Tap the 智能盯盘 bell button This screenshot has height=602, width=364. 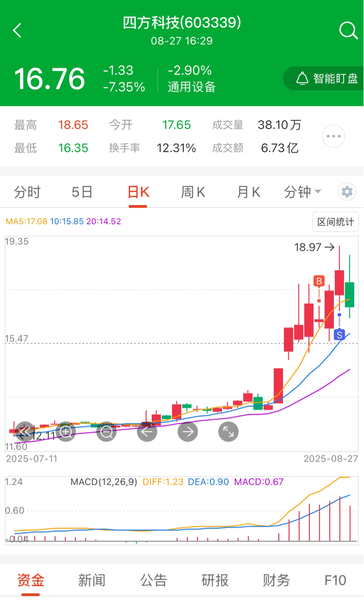(x=324, y=79)
